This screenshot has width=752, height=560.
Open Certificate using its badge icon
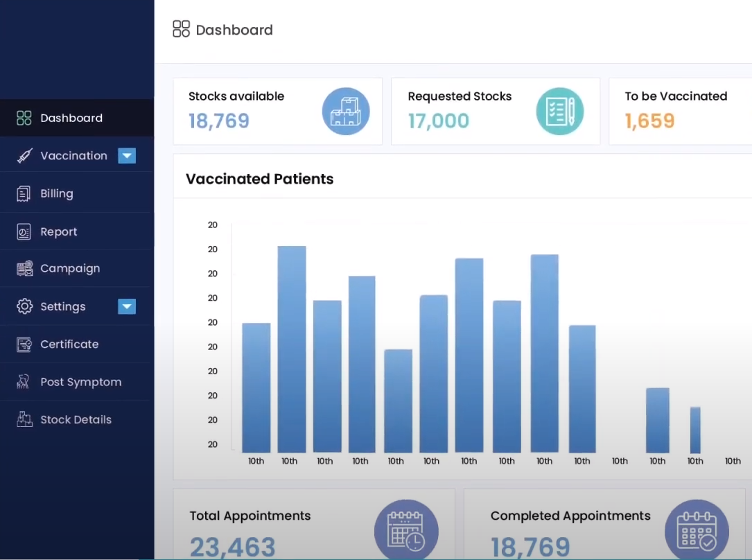(25, 344)
